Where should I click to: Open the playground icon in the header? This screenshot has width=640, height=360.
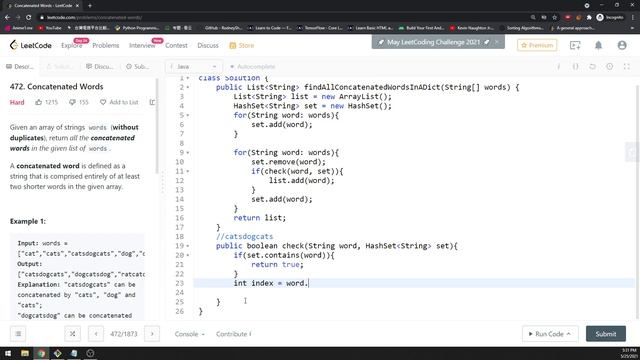coord(575,45)
